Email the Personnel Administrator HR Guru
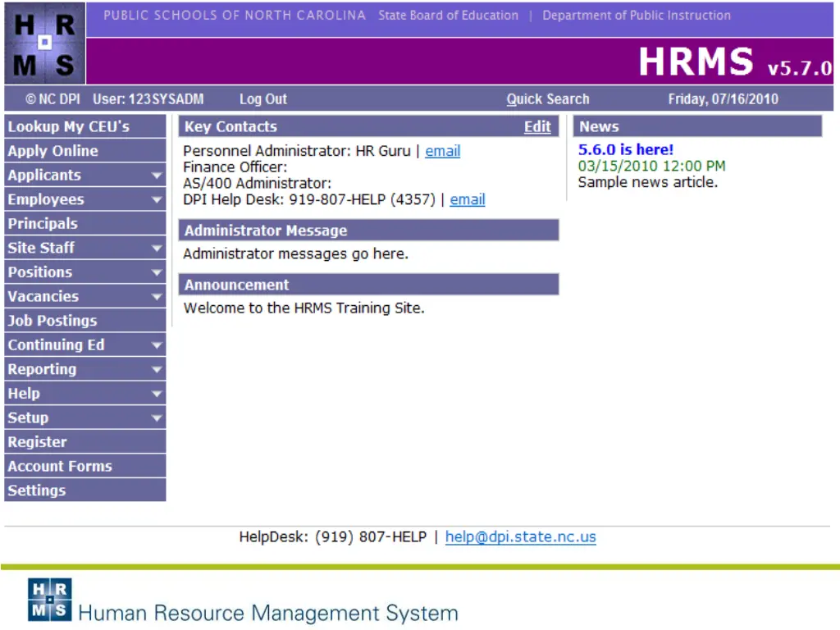 pos(442,151)
